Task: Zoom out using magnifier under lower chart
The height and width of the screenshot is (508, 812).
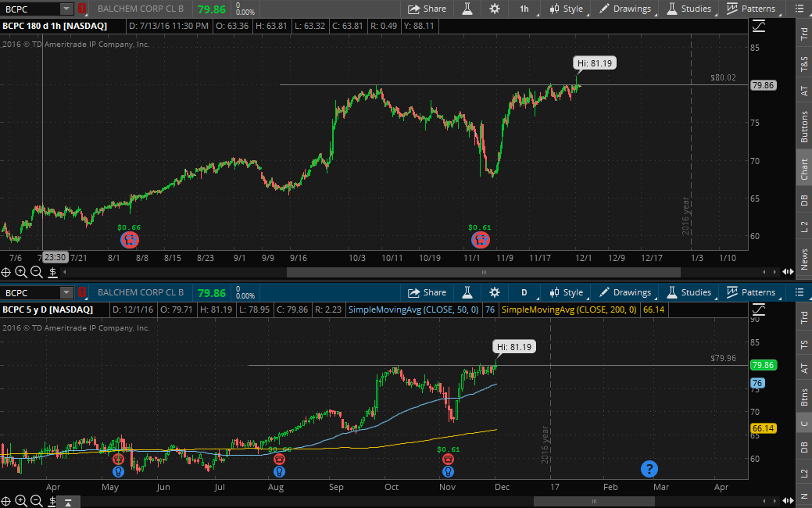Action: click(36, 501)
